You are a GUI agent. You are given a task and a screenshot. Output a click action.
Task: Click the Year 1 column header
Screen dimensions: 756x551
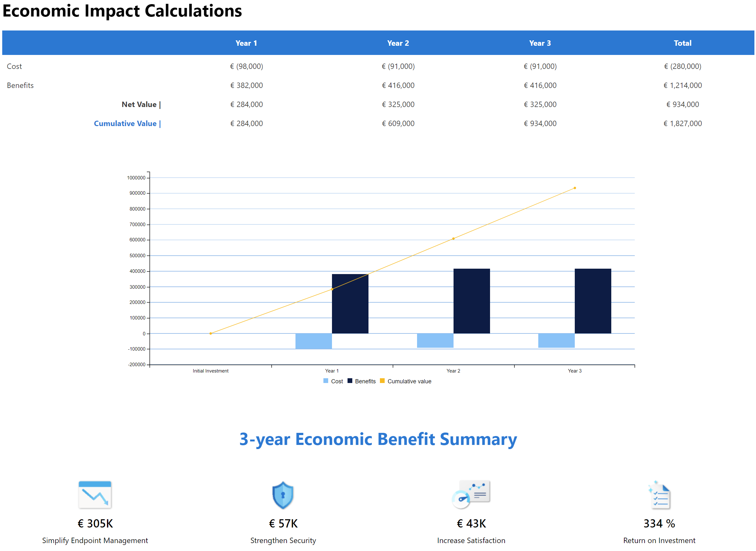(x=246, y=43)
